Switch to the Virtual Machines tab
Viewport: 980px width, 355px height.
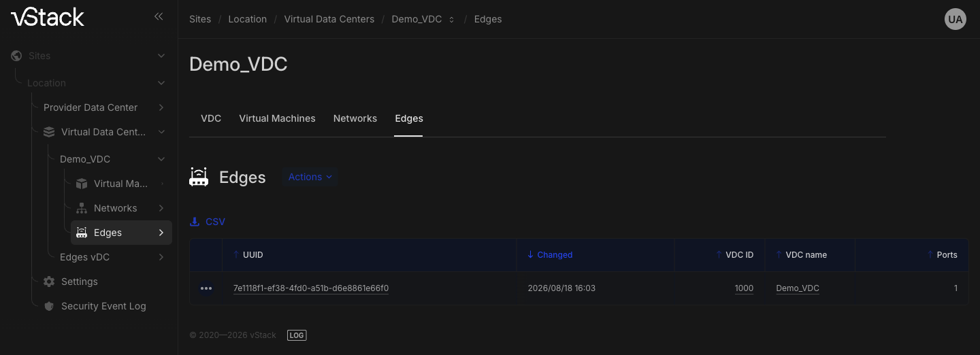277,118
